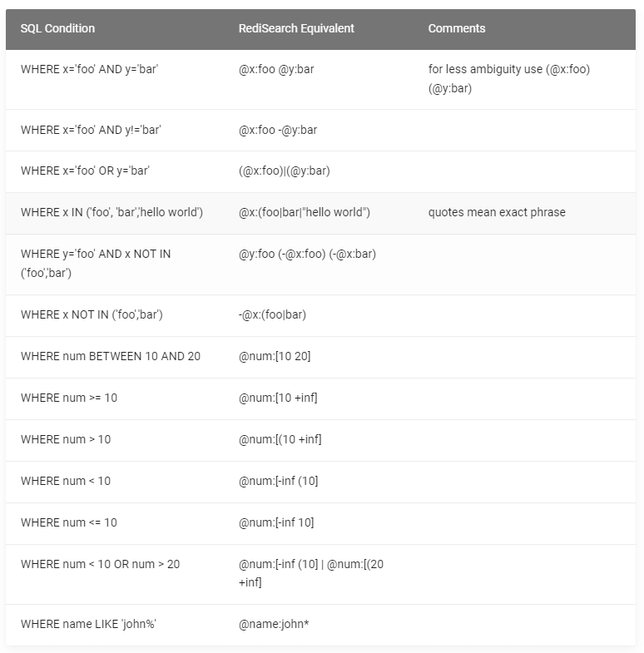Click the -@x:(foo|bar) query text

tap(272, 314)
